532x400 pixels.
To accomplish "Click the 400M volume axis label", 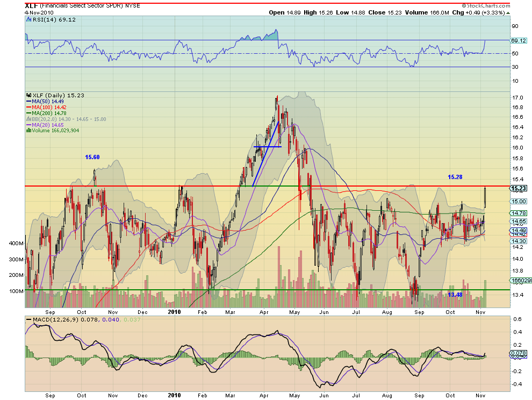I will pyautogui.click(x=16, y=244).
